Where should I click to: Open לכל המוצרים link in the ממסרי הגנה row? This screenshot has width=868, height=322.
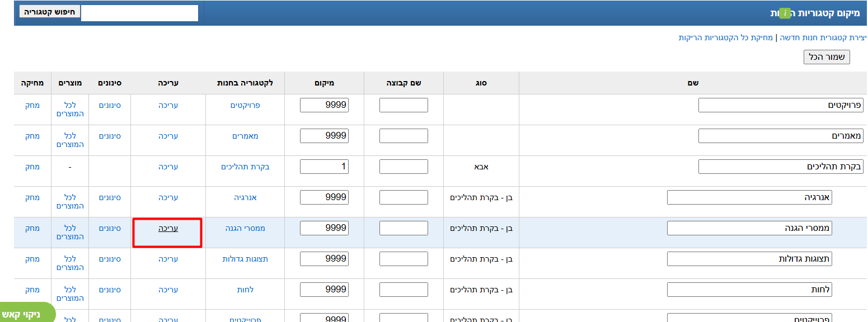click(70, 232)
